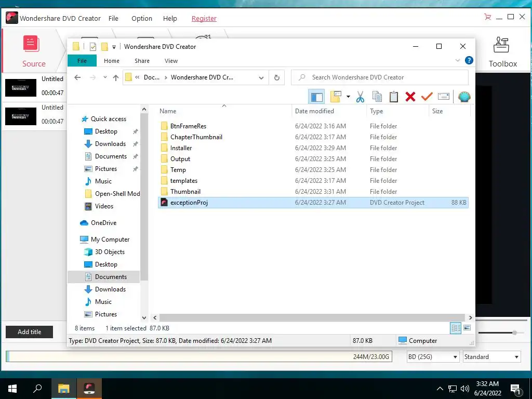532x399 pixels.
Task: Open the BD (25G) disc type dropdown
Action: coord(433,357)
